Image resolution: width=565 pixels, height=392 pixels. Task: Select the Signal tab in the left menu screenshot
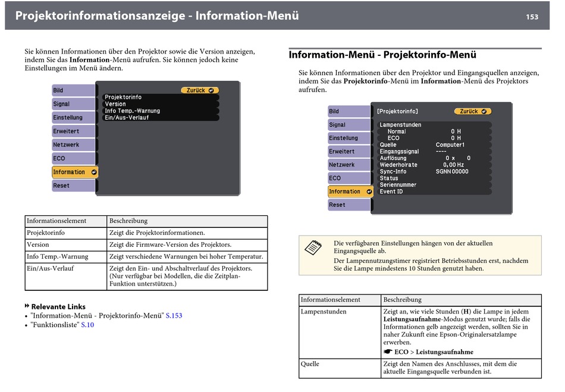point(74,104)
